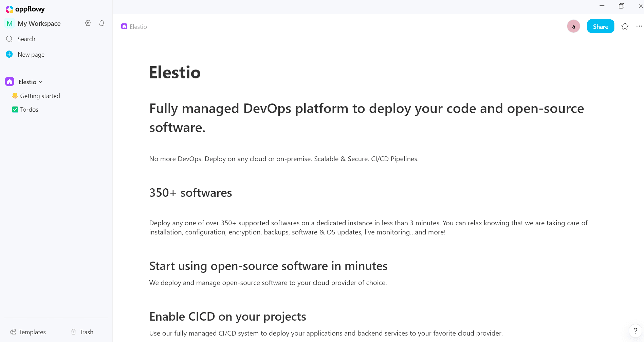Image resolution: width=644 pixels, height=342 pixels.
Task: Open the more options menu with three dots
Action: [x=639, y=26]
